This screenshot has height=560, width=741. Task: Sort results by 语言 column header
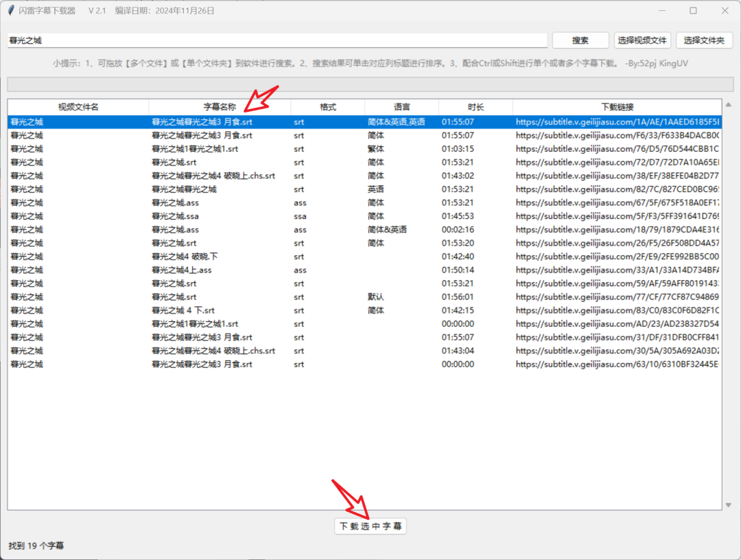401,107
